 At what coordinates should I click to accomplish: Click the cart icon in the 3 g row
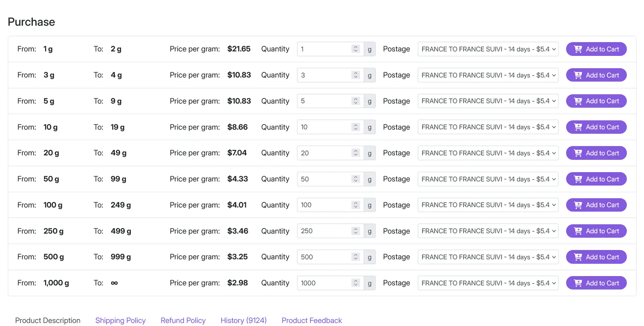578,75
